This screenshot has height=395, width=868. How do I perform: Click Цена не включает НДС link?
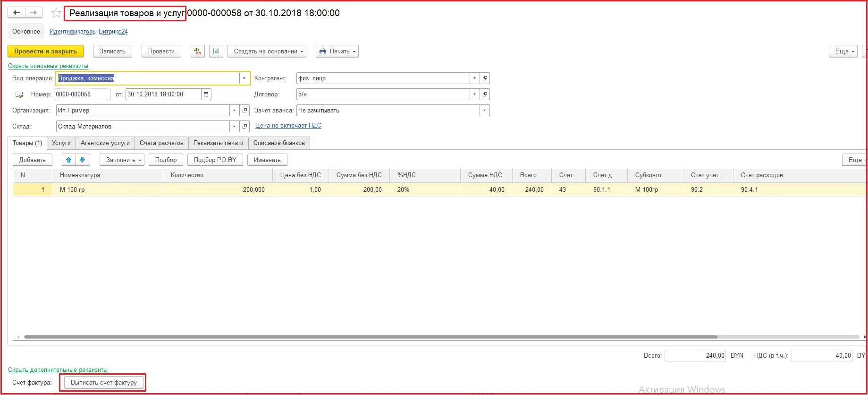click(288, 126)
